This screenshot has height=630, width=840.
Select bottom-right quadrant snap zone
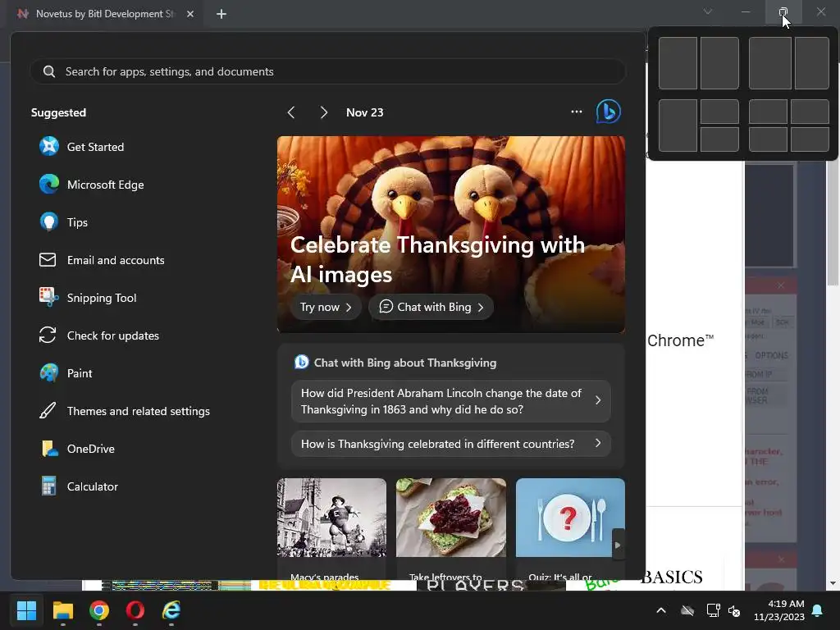click(x=810, y=139)
